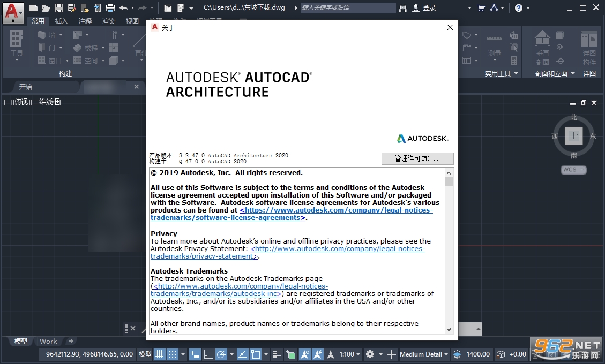Save the current drawing

58,7
